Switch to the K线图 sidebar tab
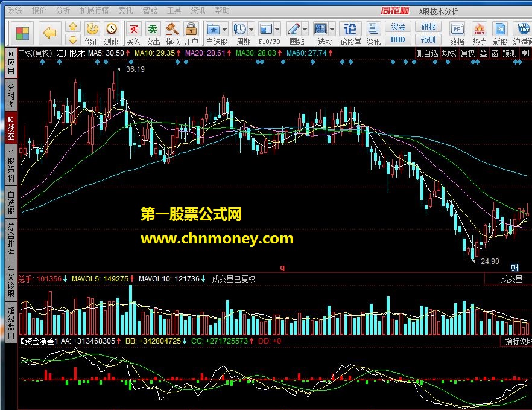 click(x=11, y=129)
